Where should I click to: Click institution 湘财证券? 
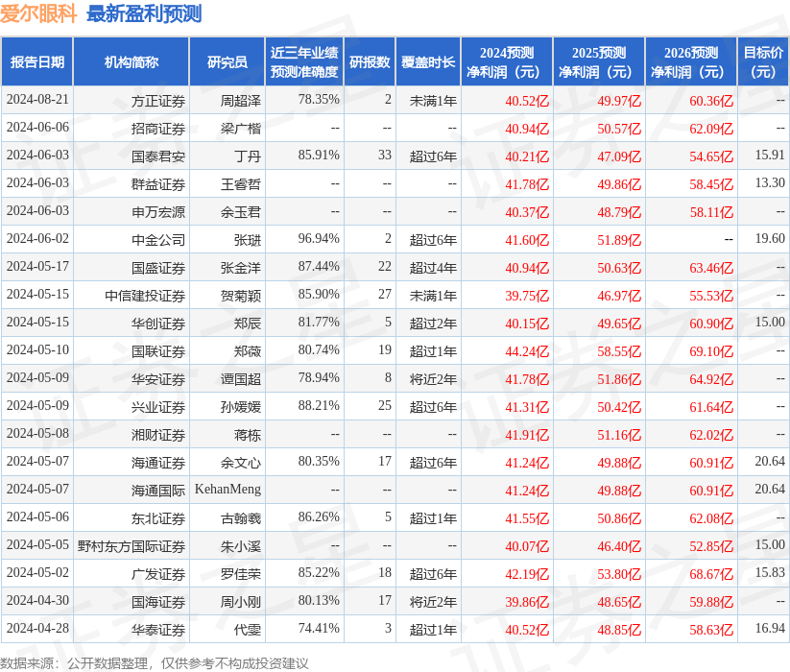click(158, 435)
